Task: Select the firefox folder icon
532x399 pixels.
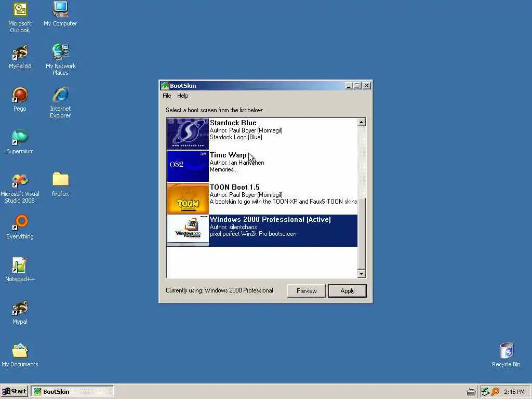Action: pyautogui.click(x=60, y=184)
